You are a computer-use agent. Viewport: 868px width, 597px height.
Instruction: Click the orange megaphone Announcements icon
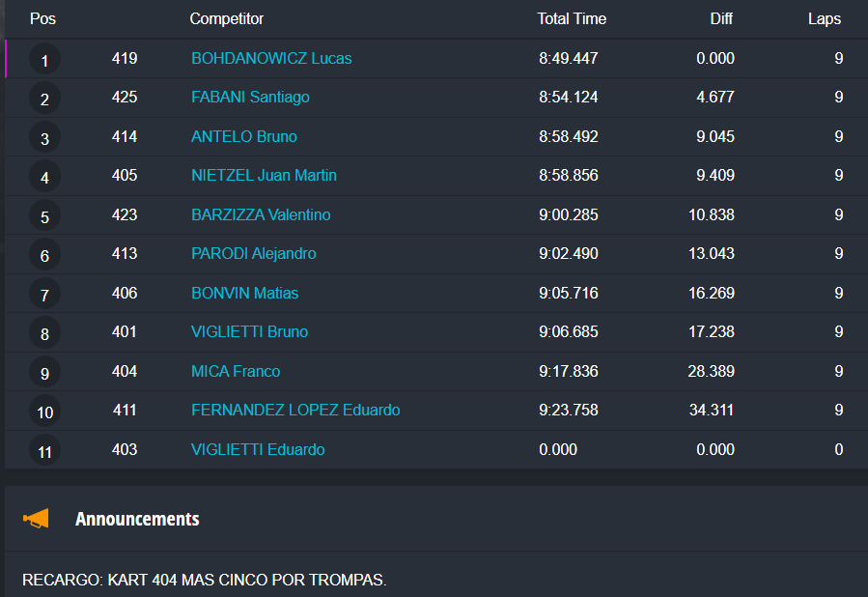35,519
